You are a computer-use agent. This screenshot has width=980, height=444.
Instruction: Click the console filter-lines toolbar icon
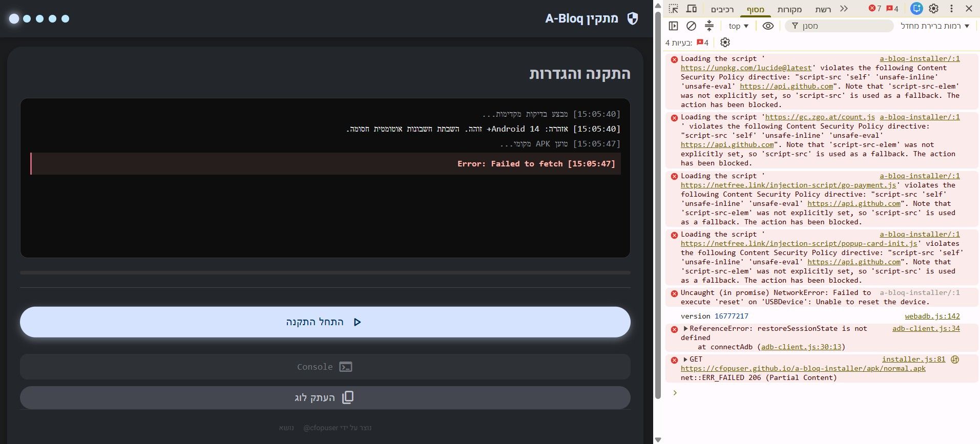[x=709, y=26]
